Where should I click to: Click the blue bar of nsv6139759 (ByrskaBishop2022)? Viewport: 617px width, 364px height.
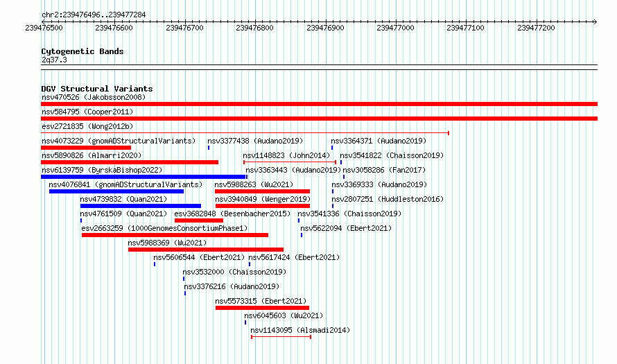[x=144, y=177]
